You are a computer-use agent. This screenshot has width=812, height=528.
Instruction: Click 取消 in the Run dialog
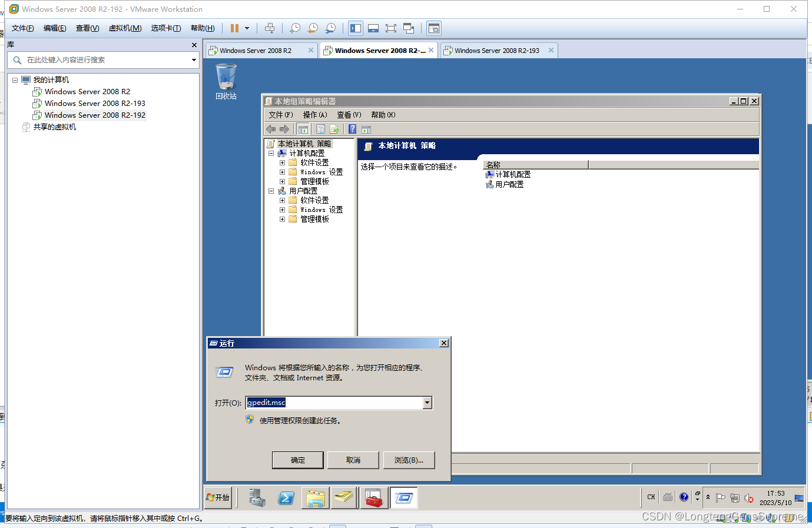[x=353, y=460]
